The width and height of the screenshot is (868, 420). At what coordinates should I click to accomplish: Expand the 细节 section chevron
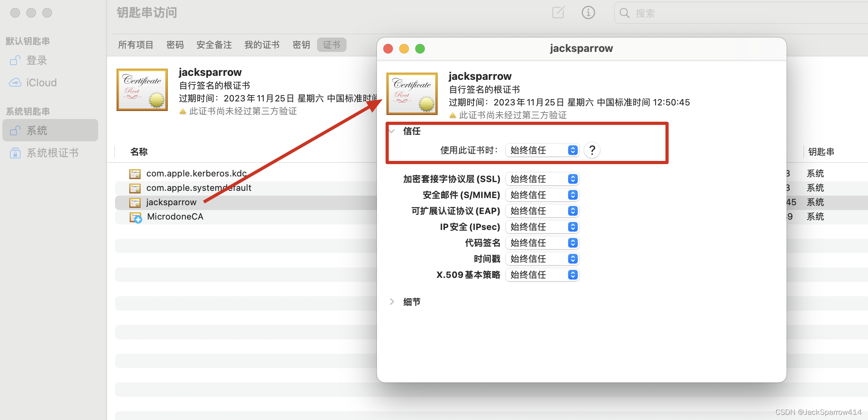pyautogui.click(x=392, y=302)
